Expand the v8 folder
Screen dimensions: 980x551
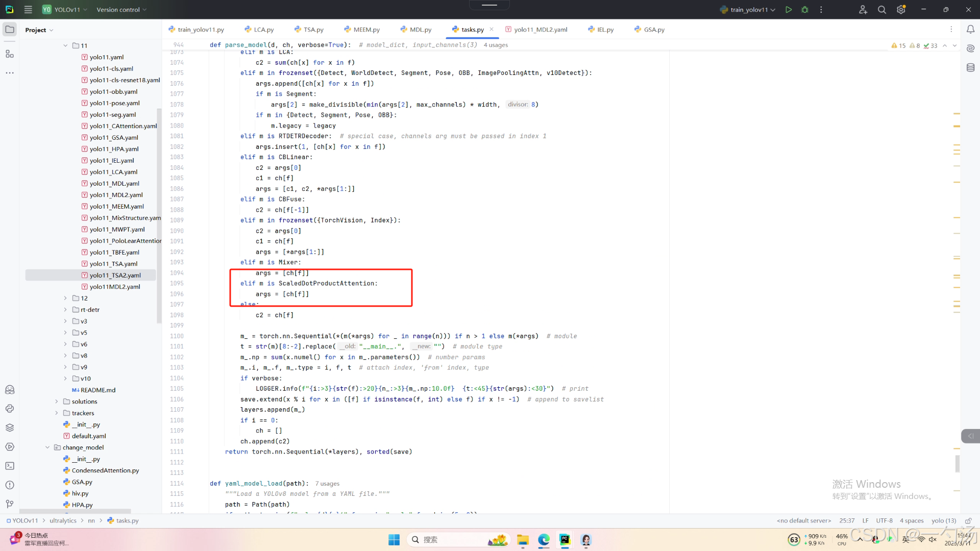65,356
